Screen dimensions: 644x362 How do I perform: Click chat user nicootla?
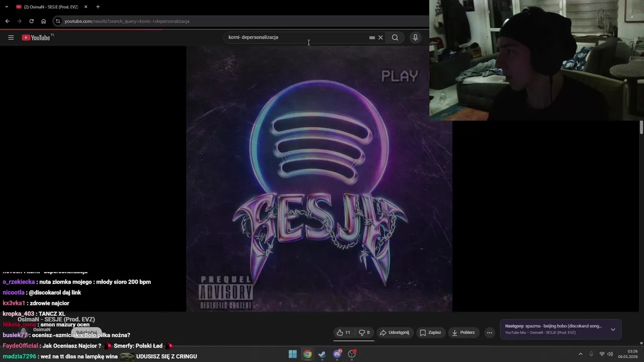(14, 293)
